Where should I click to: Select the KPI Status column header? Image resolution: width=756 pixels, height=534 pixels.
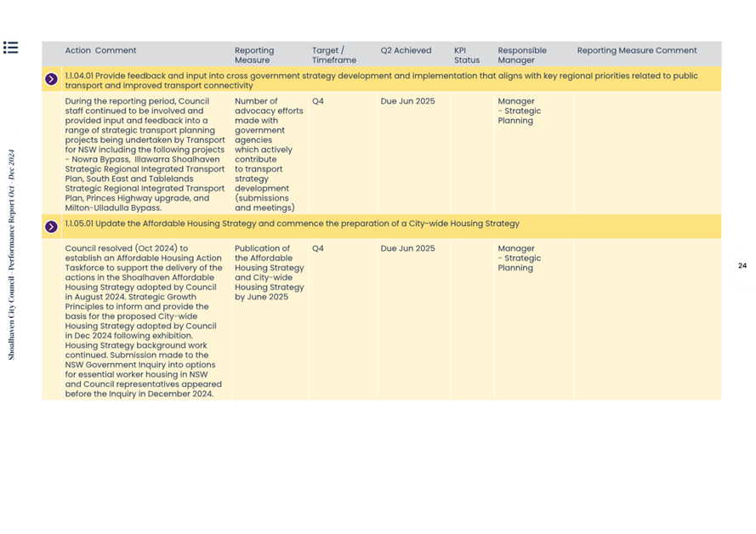click(466, 55)
